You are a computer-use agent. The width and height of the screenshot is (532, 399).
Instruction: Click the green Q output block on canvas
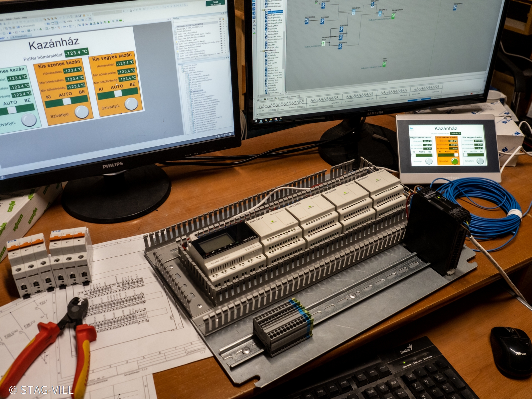click(393, 15)
